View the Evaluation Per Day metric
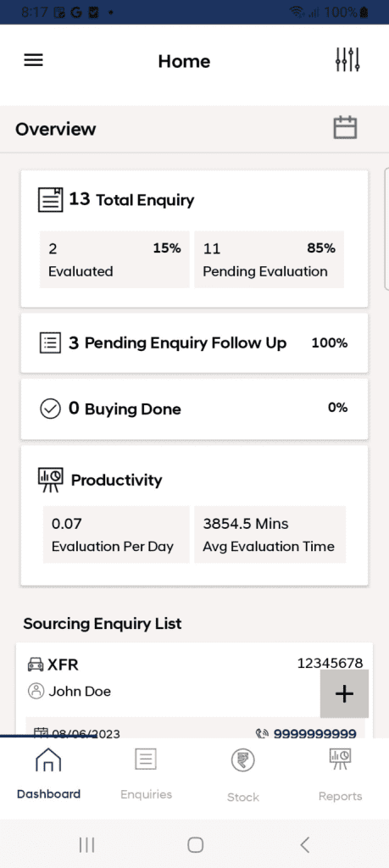The width and height of the screenshot is (389, 868). pos(116,534)
